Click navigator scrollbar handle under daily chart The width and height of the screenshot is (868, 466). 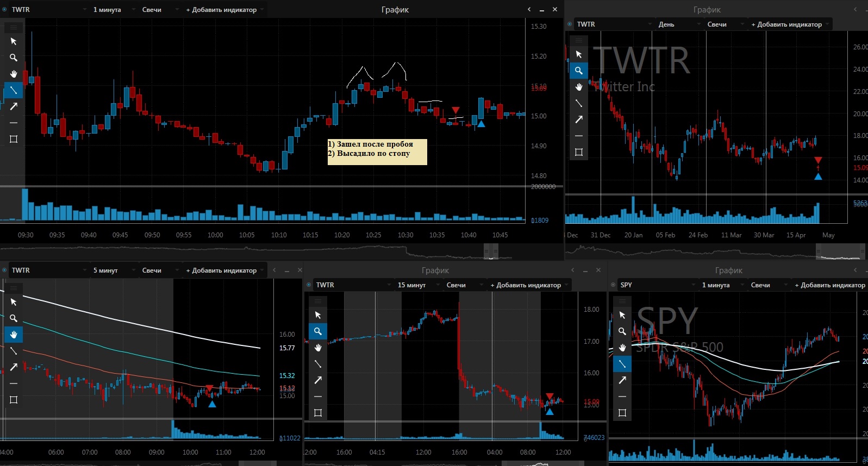point(840,251)
